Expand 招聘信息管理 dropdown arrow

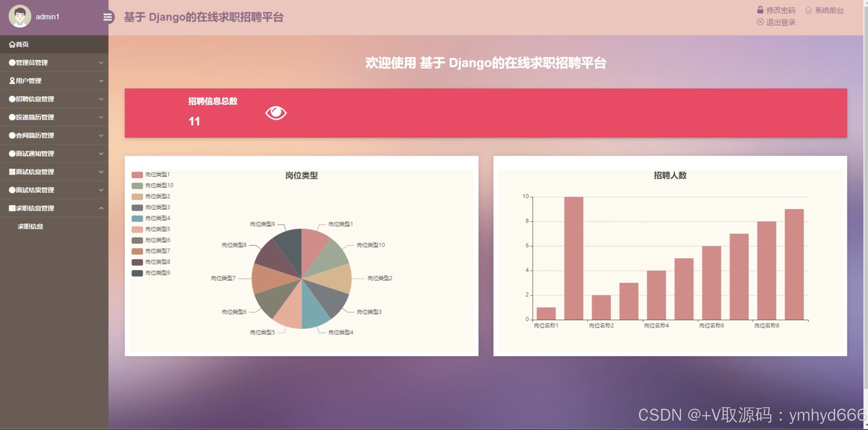(101, 99)
